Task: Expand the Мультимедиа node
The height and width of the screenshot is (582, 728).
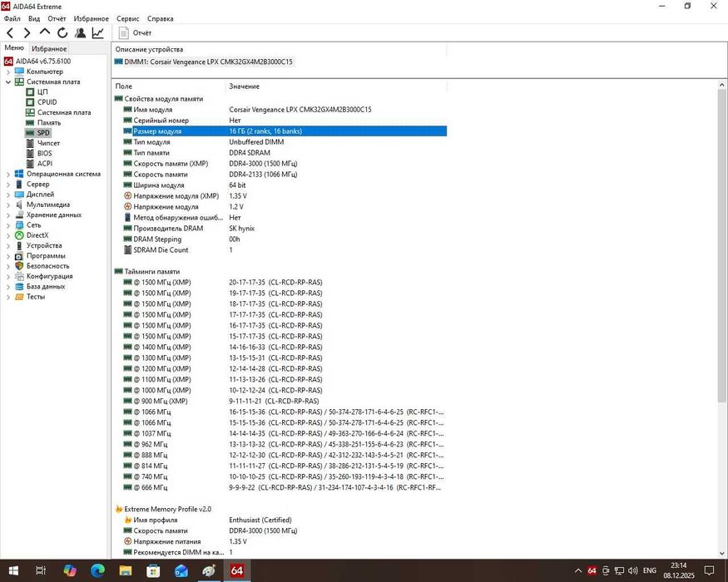Action: click(8, 205)
